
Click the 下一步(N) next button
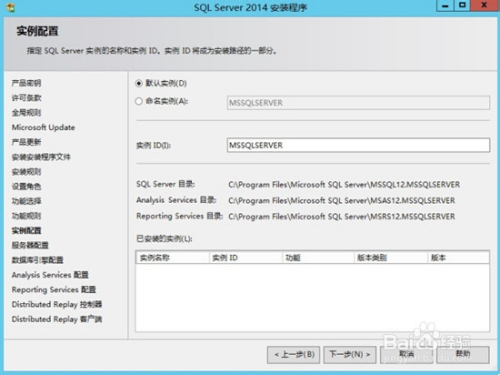(x=350, y=355)
